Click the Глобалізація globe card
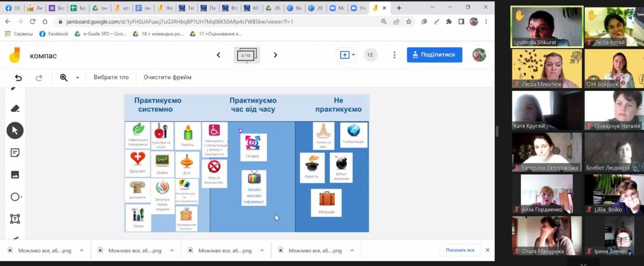The height and width of the screenshot is (266, 644). 353,135
